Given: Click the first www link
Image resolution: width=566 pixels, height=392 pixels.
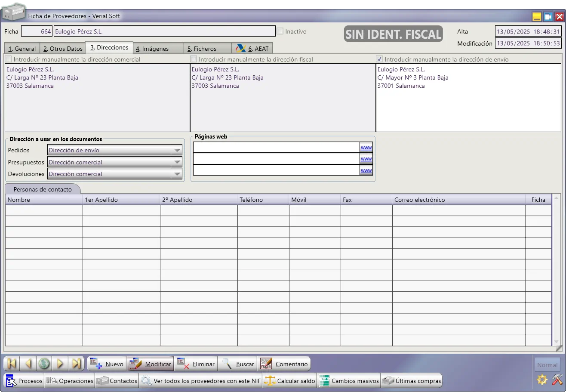Looking at the screenshot, I should (366, 148).
